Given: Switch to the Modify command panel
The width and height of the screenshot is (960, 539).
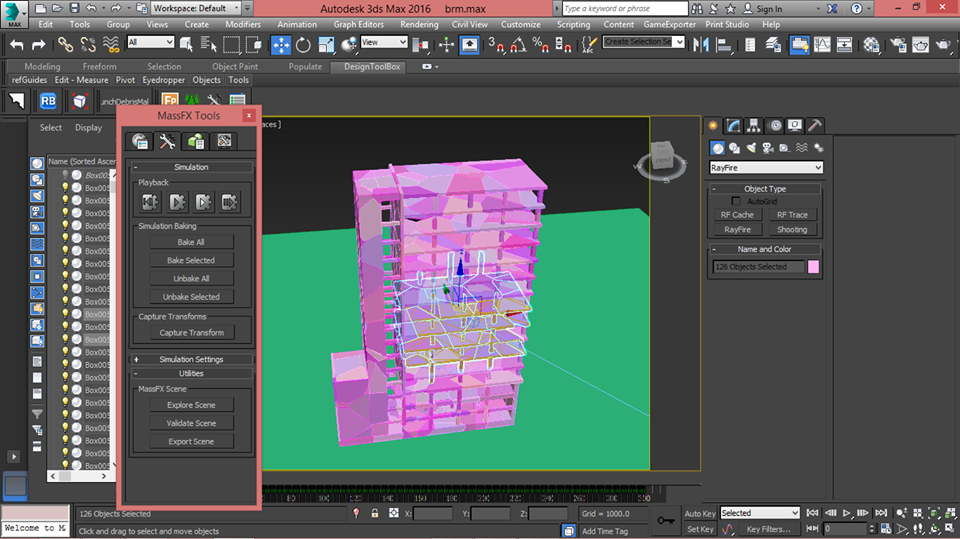Looking at the screenshot, I should [733, 126].
